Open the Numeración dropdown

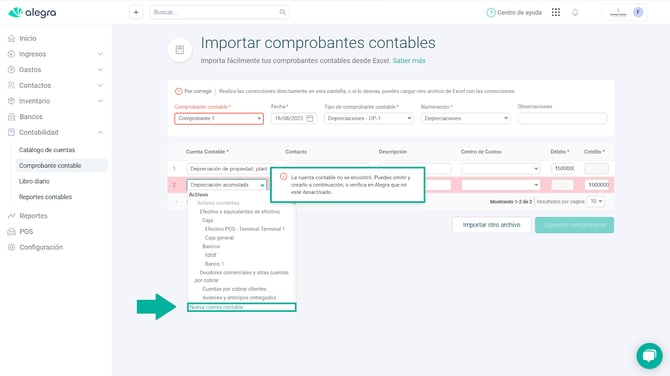point(465,118)
